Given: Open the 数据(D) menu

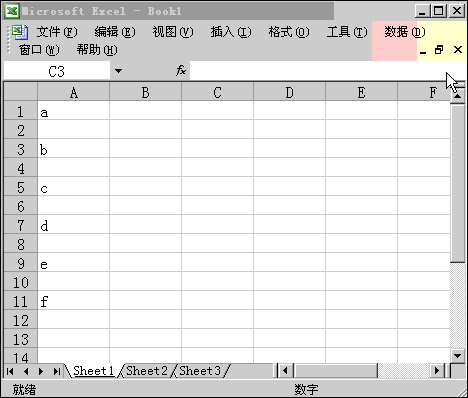Looking at the screenshot, I should [x=405, y=32].
